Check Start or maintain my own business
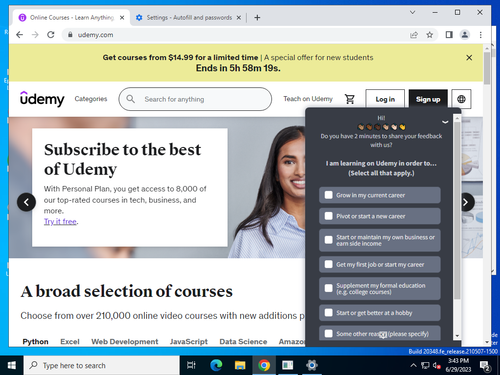500x375 pixels. point(329,240)
